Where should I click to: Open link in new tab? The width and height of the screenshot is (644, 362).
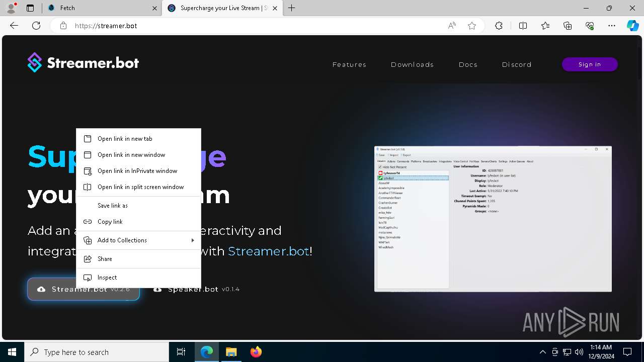(138, 139)
